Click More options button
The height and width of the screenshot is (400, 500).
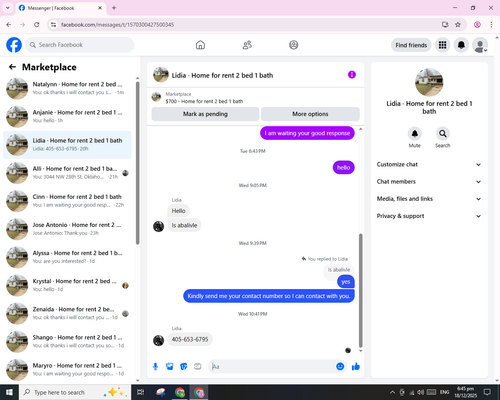[310, 114]
